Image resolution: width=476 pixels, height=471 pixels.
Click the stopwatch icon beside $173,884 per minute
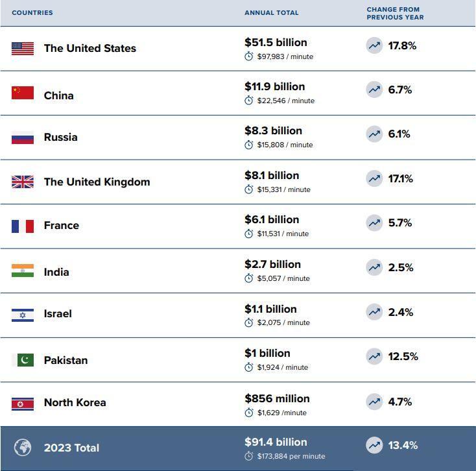click(248, 456)
